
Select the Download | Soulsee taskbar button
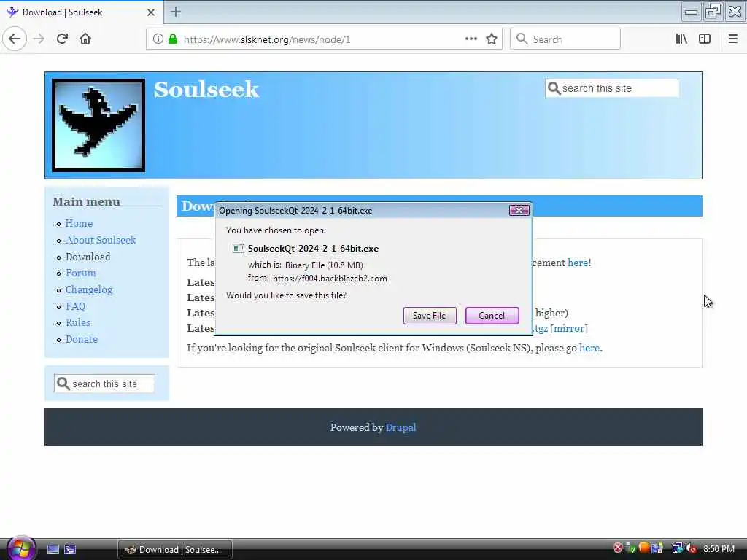175,550
